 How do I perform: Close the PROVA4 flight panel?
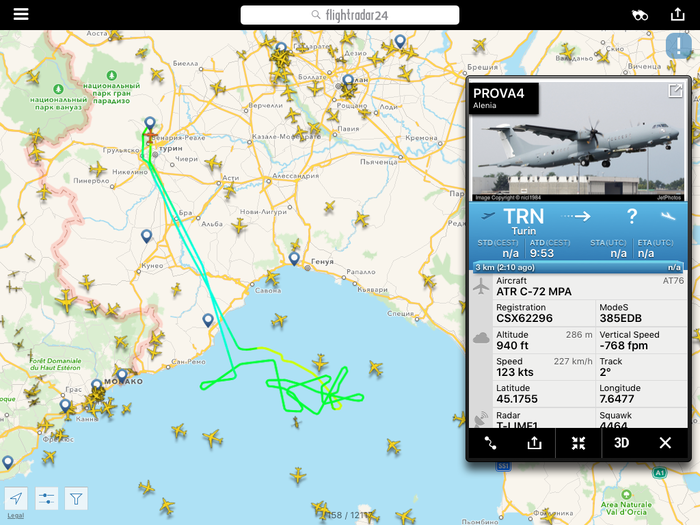(x=665, y=443)
